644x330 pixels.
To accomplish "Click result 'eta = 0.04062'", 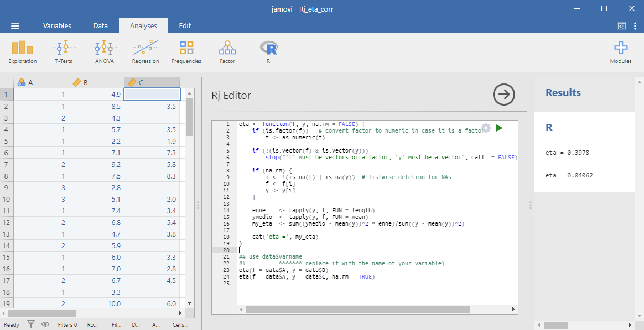I will (569, 175).
